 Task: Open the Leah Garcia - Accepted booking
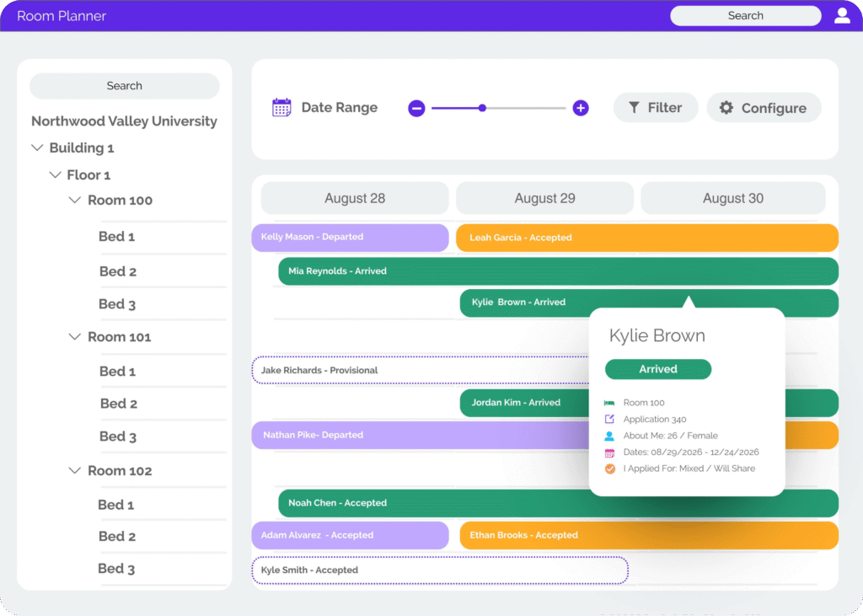coord(646,238)
